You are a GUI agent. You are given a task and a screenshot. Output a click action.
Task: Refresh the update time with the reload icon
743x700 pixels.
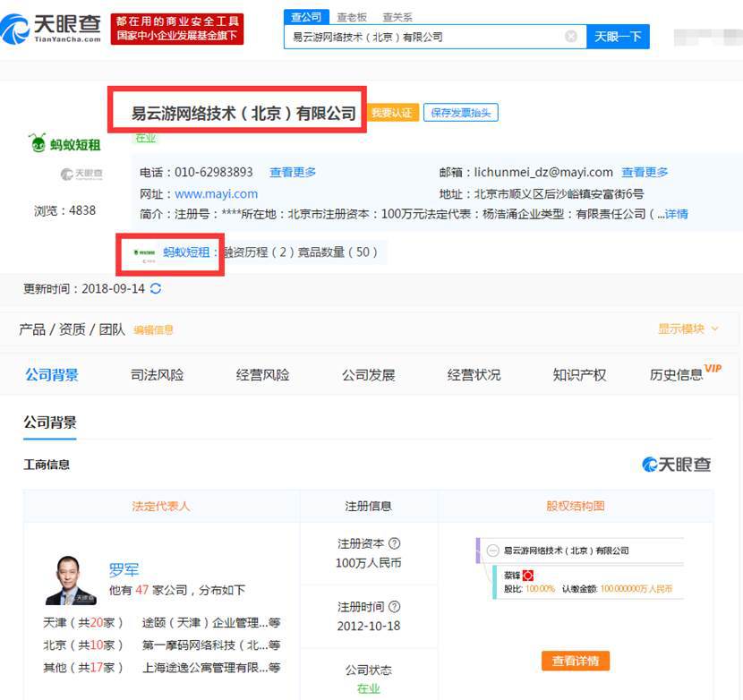pos(156,288)
